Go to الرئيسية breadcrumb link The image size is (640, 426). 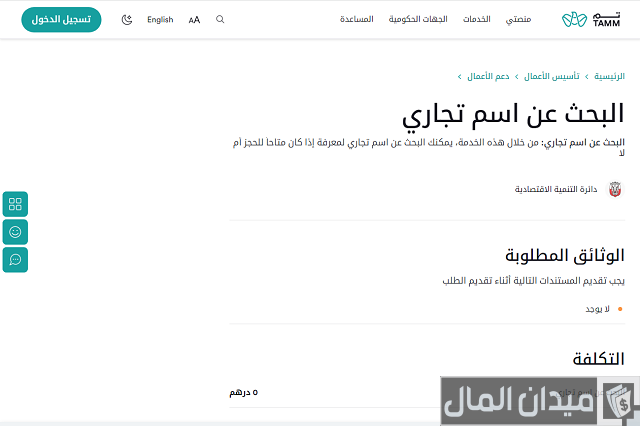click(x=609, y=76)
